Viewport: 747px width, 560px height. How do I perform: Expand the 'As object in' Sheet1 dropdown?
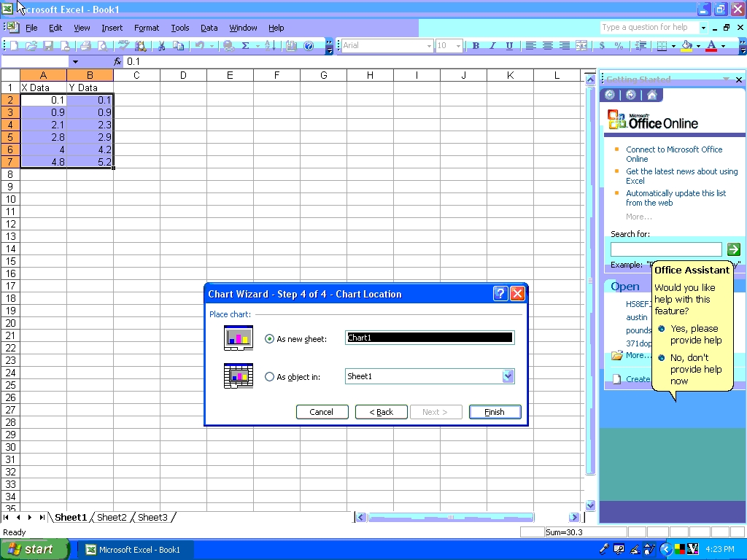[x=508, y=376]
